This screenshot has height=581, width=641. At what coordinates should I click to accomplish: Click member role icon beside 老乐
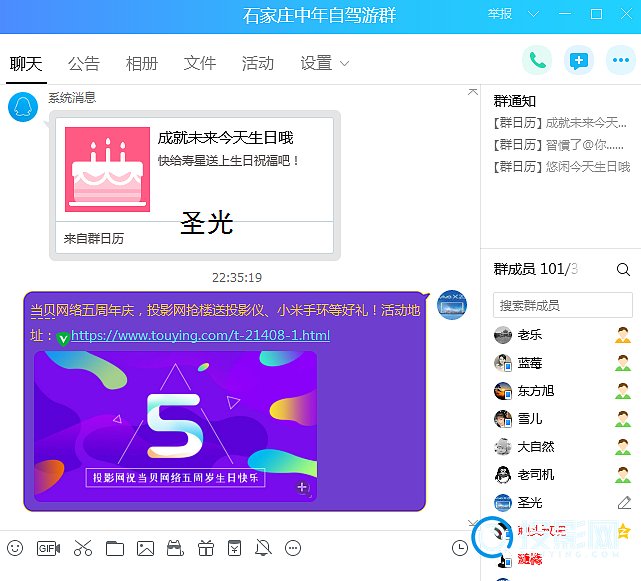[623, 335]
